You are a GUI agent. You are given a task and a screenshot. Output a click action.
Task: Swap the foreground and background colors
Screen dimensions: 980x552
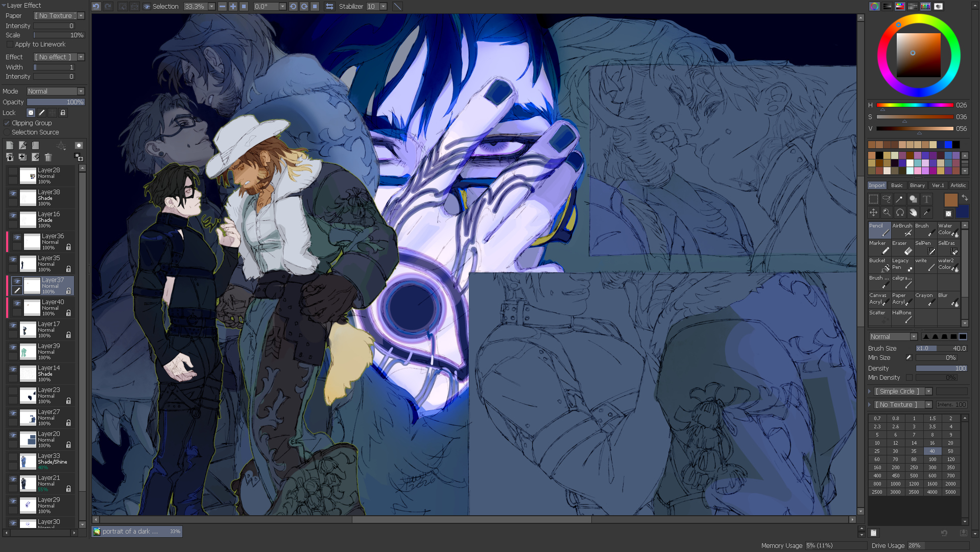(965, 198)
